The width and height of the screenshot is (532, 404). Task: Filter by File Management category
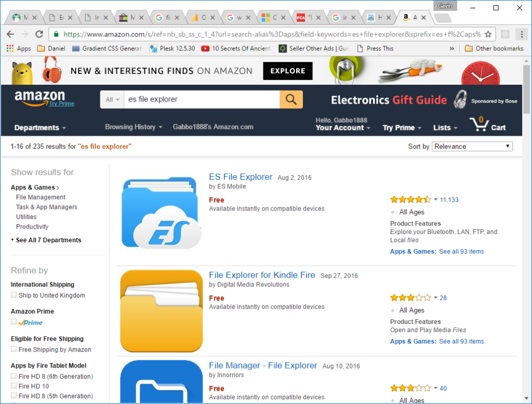click(x=41, y=197)
